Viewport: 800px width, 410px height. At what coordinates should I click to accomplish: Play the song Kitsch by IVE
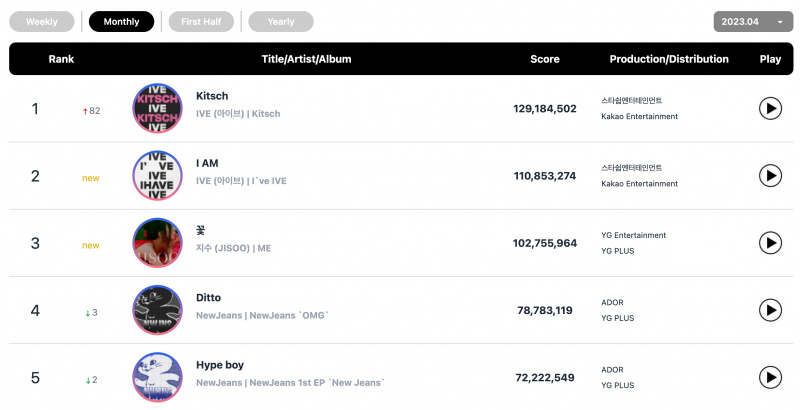tap(770, 109)
